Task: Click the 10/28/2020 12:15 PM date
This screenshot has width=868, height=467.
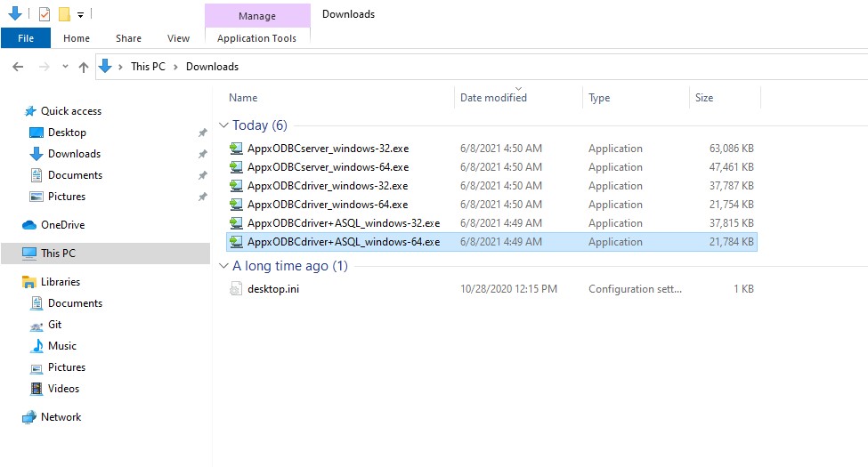Action: 508,289
